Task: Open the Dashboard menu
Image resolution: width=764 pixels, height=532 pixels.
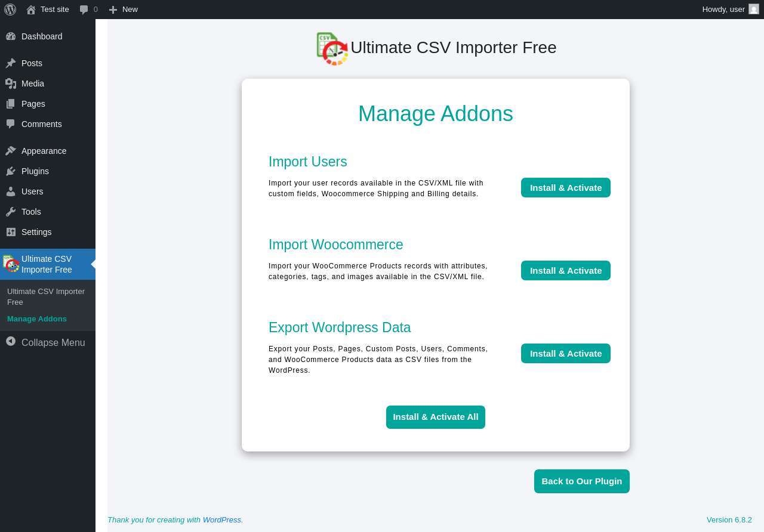Action: 42,36
